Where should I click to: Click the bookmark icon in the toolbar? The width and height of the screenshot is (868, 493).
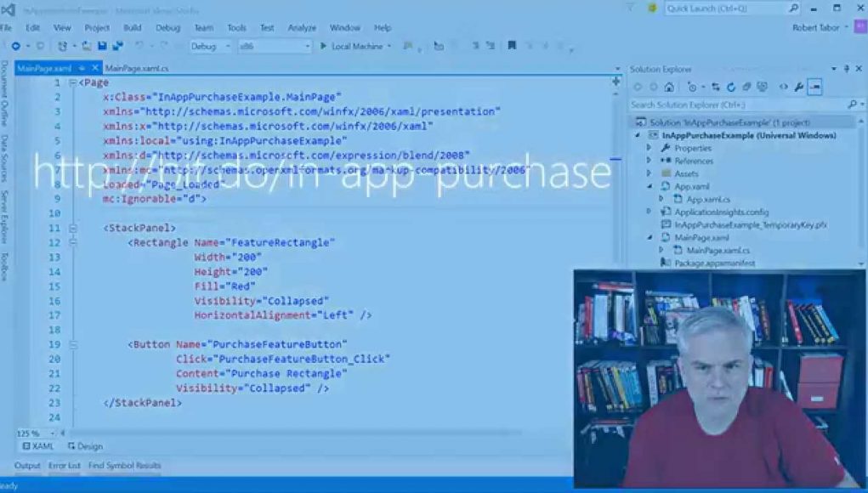[512, 45]
